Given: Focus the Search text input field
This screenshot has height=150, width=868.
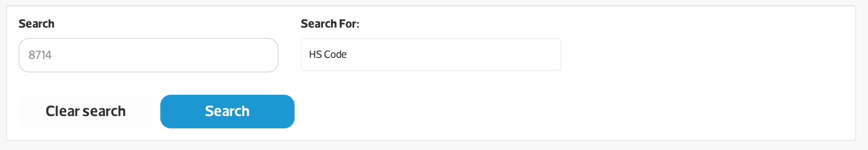Looking at the screenshot, I should tap(148, 55).
